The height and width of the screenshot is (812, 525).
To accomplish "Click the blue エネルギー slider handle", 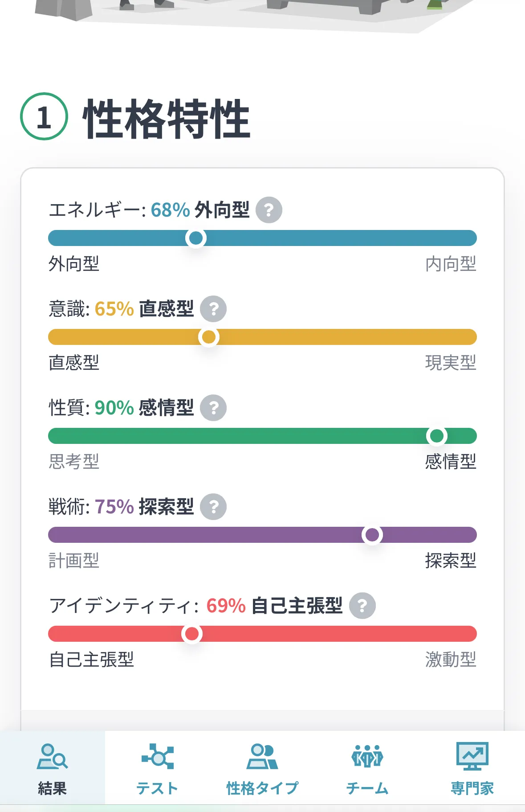I will (x=196, y=238).
